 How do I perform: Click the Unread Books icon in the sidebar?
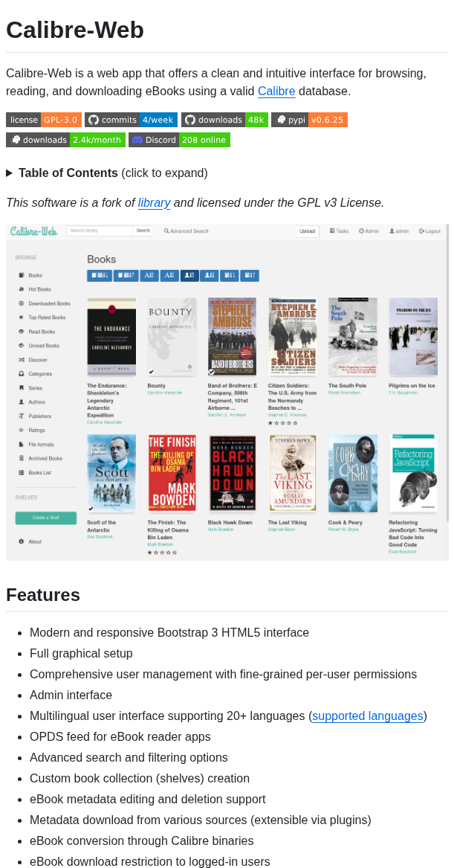(x=22, y=345)
